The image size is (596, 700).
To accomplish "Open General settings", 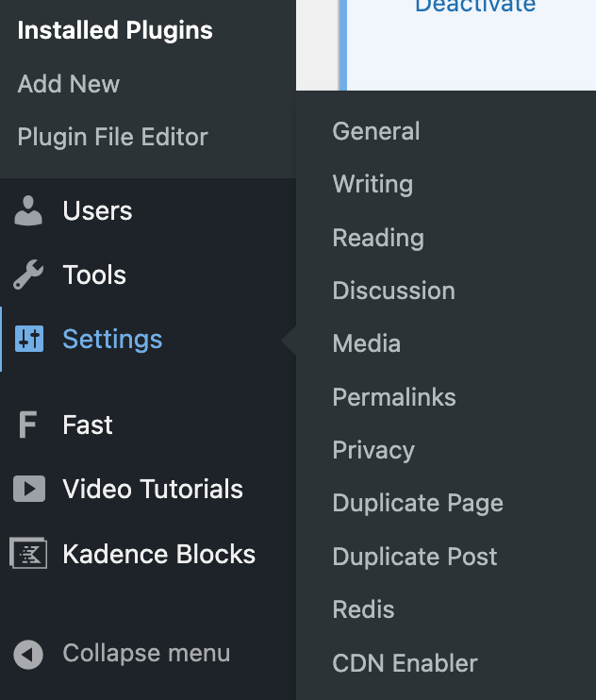I will pyautogui.click(x=376, y=131).
